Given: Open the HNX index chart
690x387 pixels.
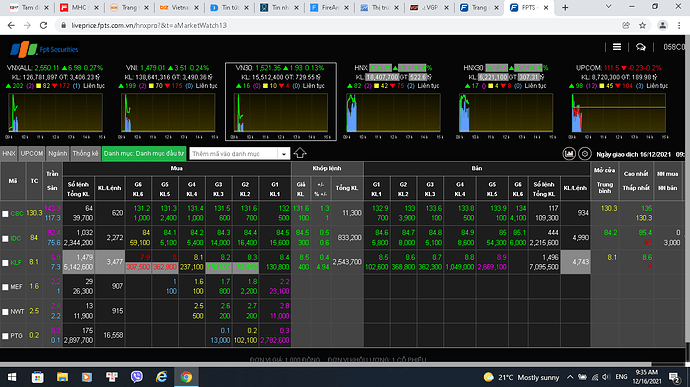Looking at the screenshot, I should click(393, 113).
